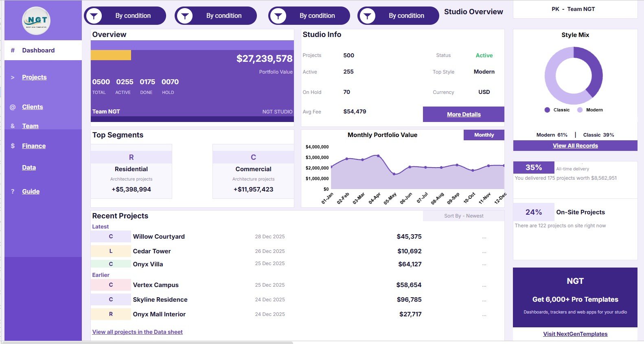
Task: Click the R tag for Onyx Mall Interior
Action: [111, 314]
